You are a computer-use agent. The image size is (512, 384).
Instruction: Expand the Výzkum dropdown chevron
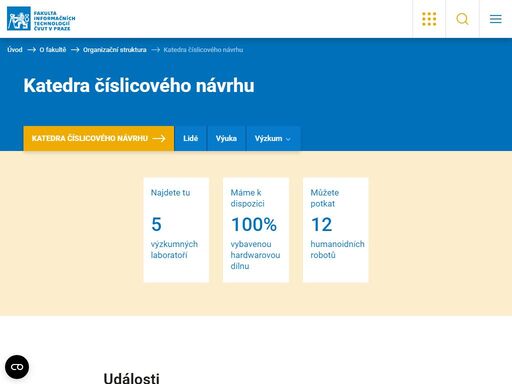(288, 139)
